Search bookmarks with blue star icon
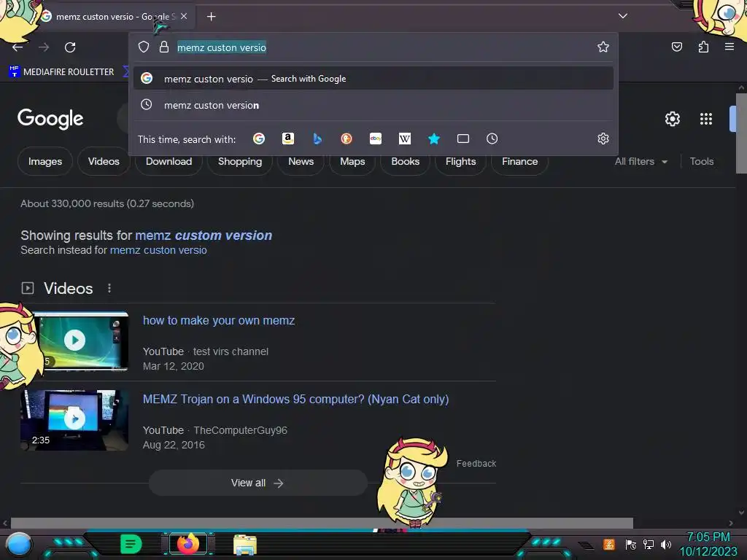747x560 pixels. coord(433,139)
